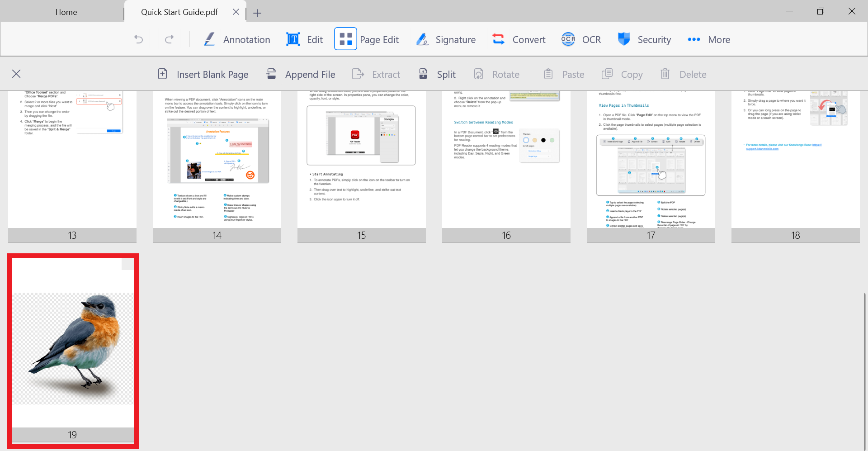Switch to the Home tab
Screen dimensions: 868x451
click(x=66, y=12)
